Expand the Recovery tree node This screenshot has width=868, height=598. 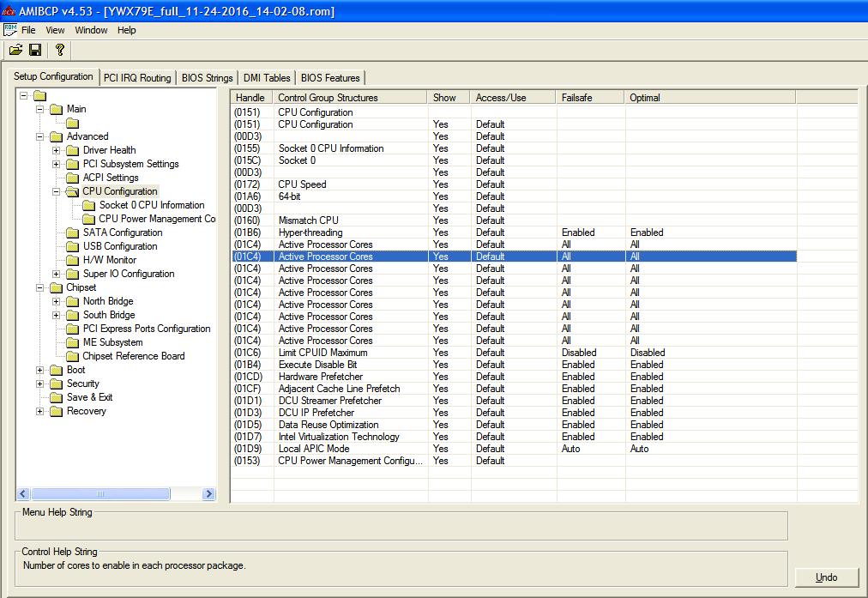39,411
